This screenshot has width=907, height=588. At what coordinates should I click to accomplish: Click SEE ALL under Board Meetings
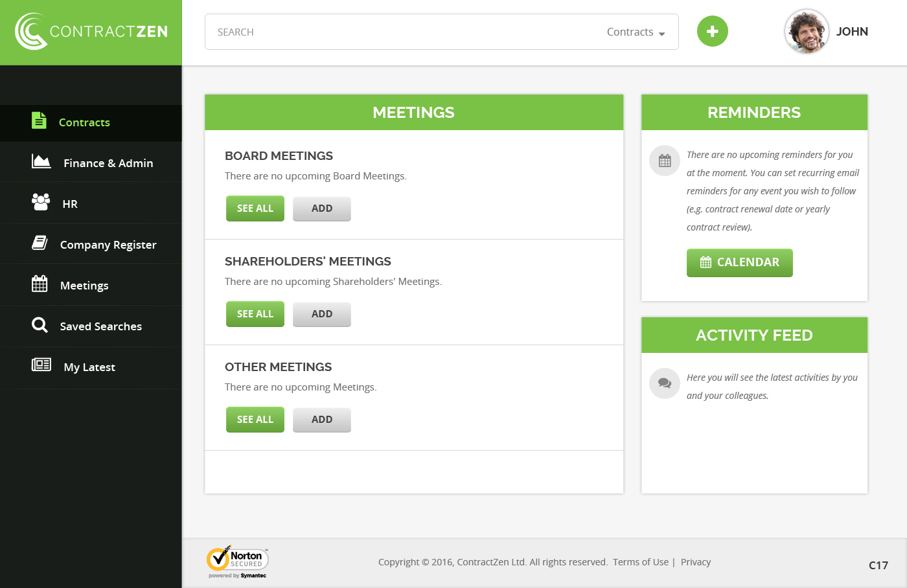coord(255,208)
